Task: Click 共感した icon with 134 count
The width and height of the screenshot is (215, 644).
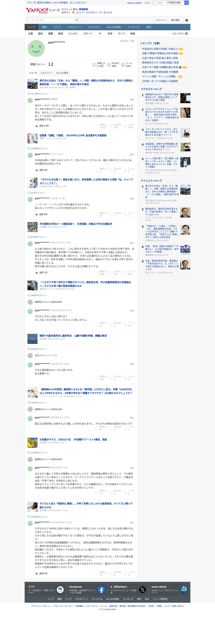Action: pos(97,378)
